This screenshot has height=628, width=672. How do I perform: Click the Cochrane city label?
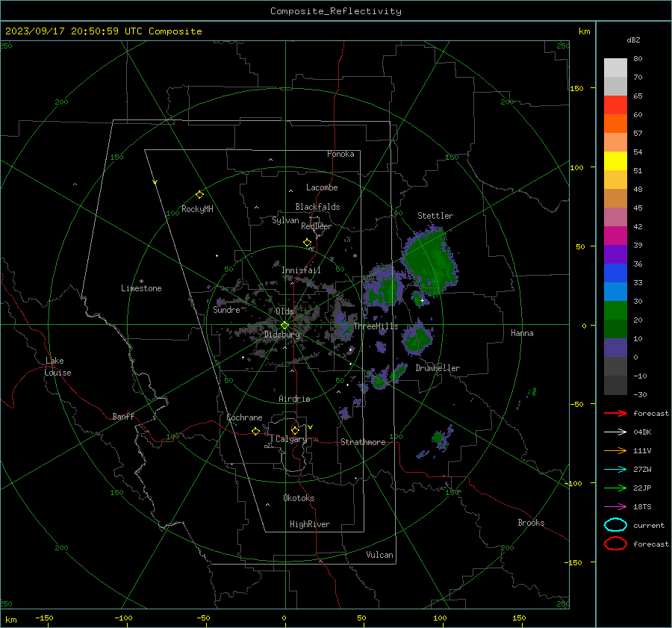(x=244, y=417)
